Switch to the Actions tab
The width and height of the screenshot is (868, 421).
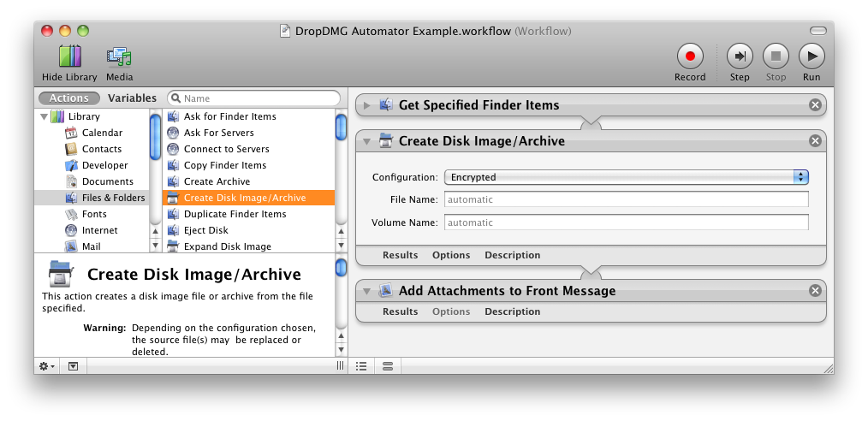coord(69,98)
